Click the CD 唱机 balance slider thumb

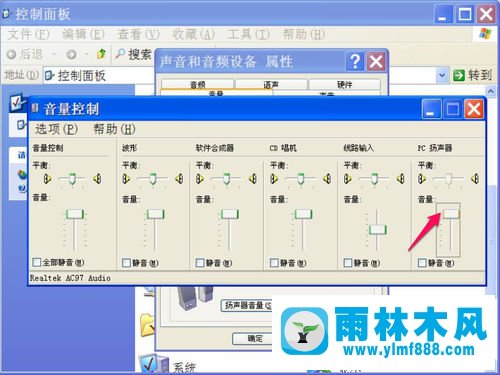[301, 179]
